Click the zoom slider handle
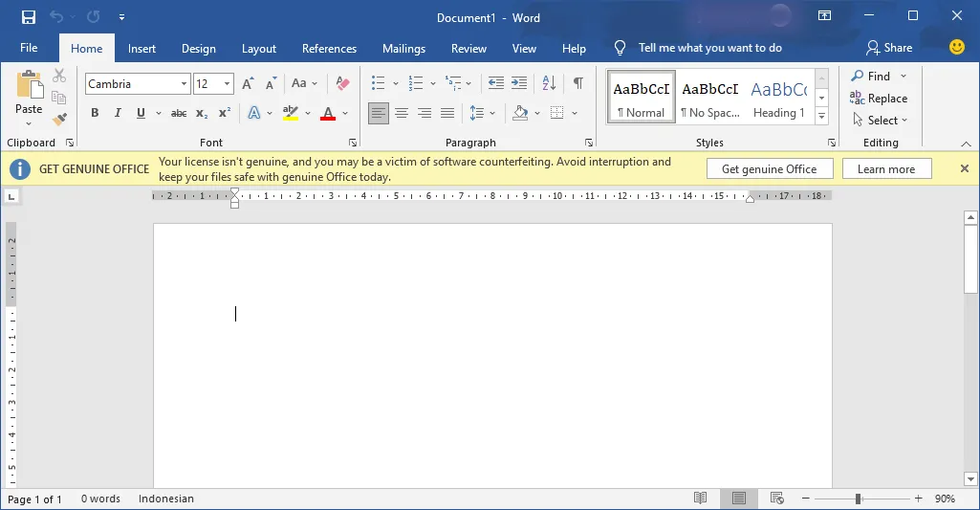The width and height of the screenshot is (980, 510). point(859,499)
